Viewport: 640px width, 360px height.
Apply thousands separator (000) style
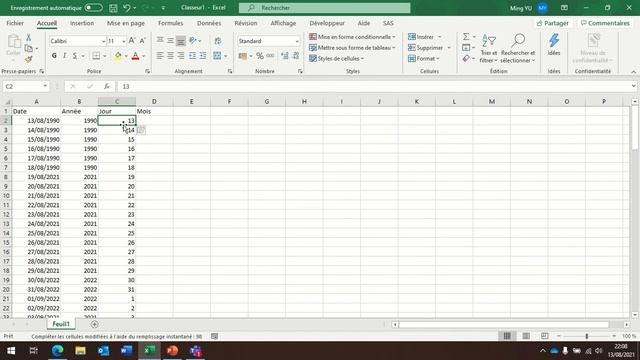(x=270, y=56)
